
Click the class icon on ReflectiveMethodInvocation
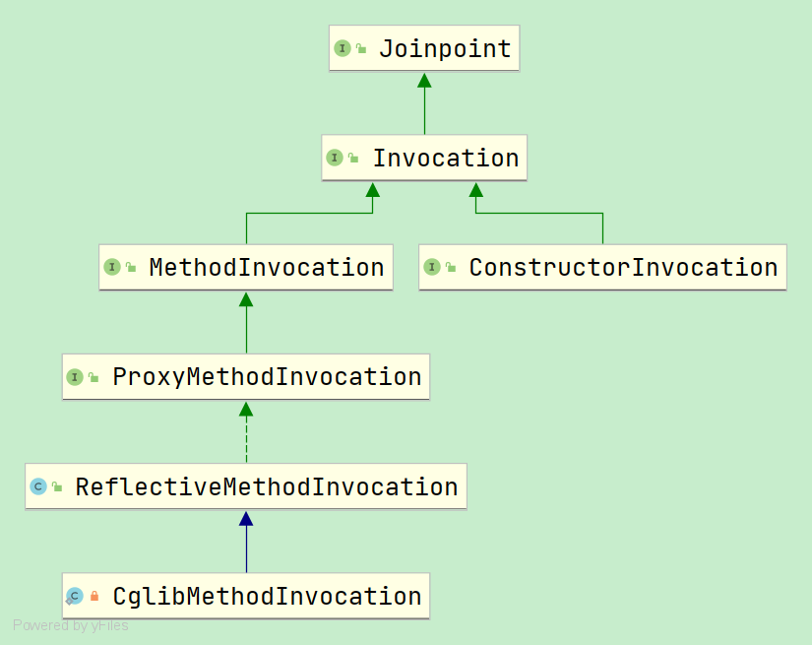38,486
